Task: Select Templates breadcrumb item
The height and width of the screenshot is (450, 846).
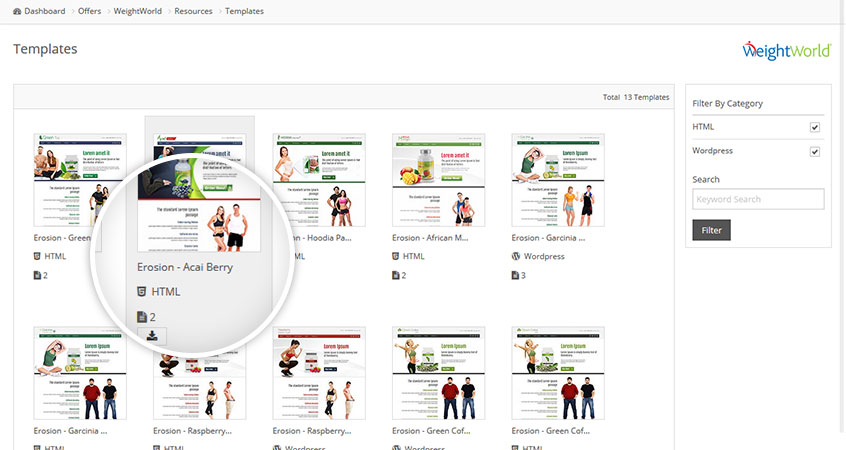Action: coord(244,11)
